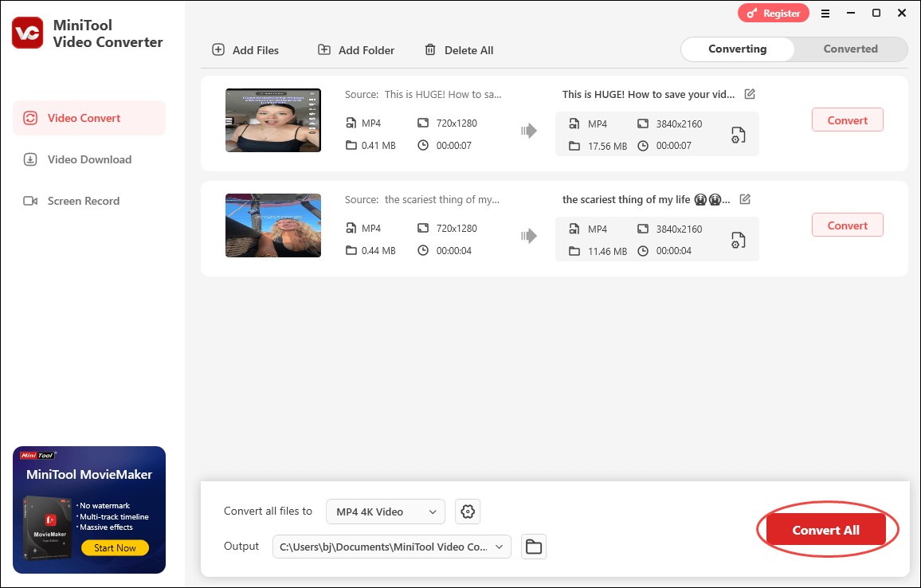Edit output name of 'the scariest thing' video
The image size is (921, 588).
pos(745,199)
